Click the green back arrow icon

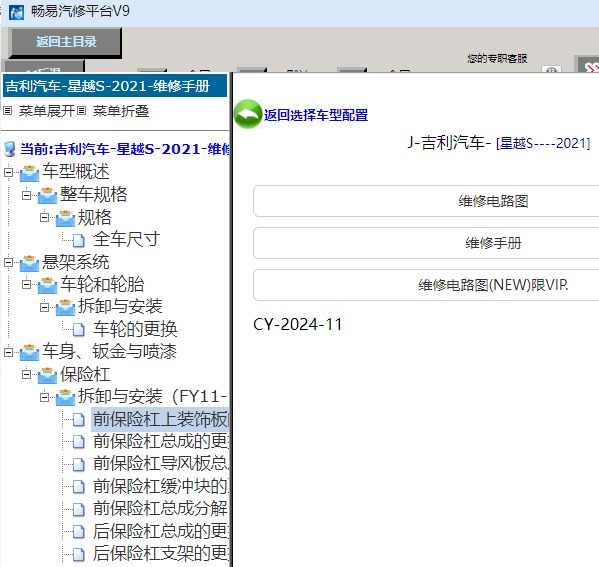[248, 114]
